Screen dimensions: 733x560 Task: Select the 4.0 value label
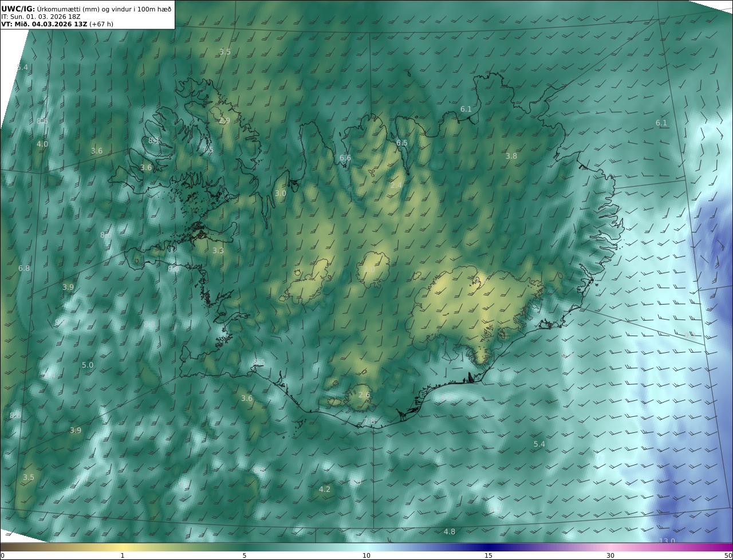click(x=42, y=144)
